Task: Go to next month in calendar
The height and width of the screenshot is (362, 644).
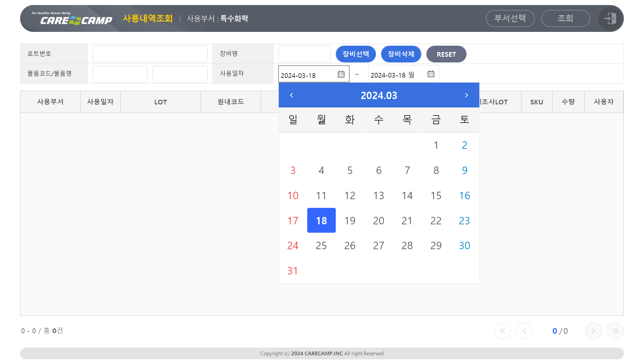Action: coord(467,95)
